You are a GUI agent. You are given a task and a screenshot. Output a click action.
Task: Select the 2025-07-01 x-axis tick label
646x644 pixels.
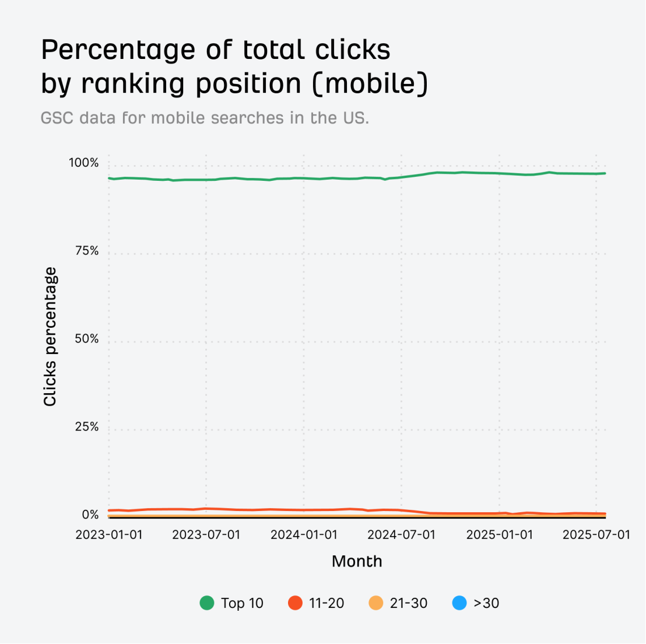(x=596, y=534)
